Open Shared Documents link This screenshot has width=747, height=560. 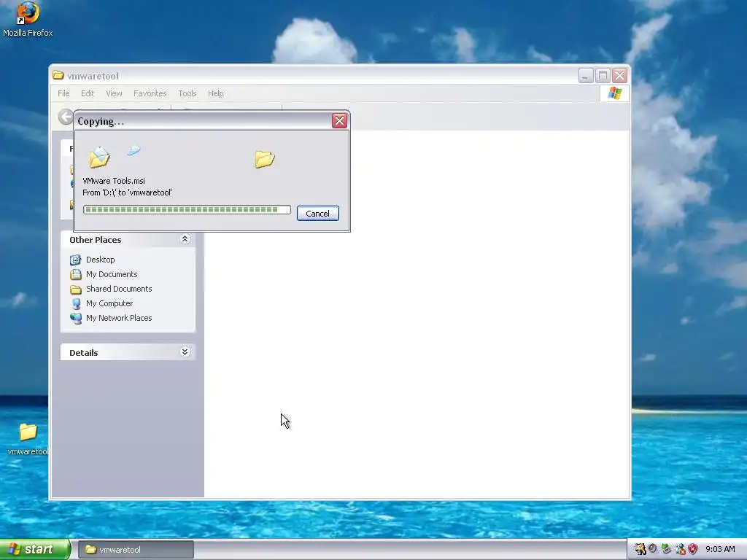pyautogui.click(x=119, y=289)
